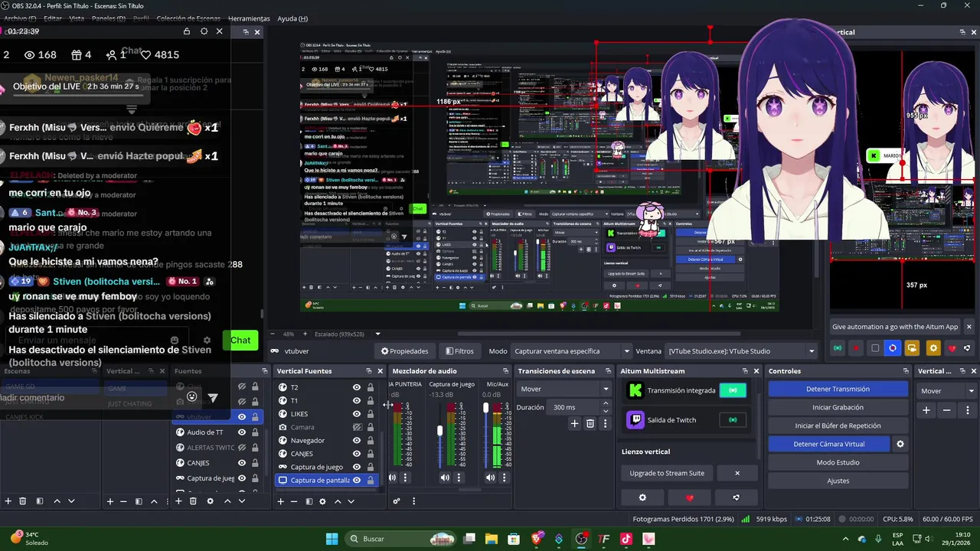Click Iniciar el Búfer de Repetición
The width and height of the screenshot is (980, 551).
(838, 425)
